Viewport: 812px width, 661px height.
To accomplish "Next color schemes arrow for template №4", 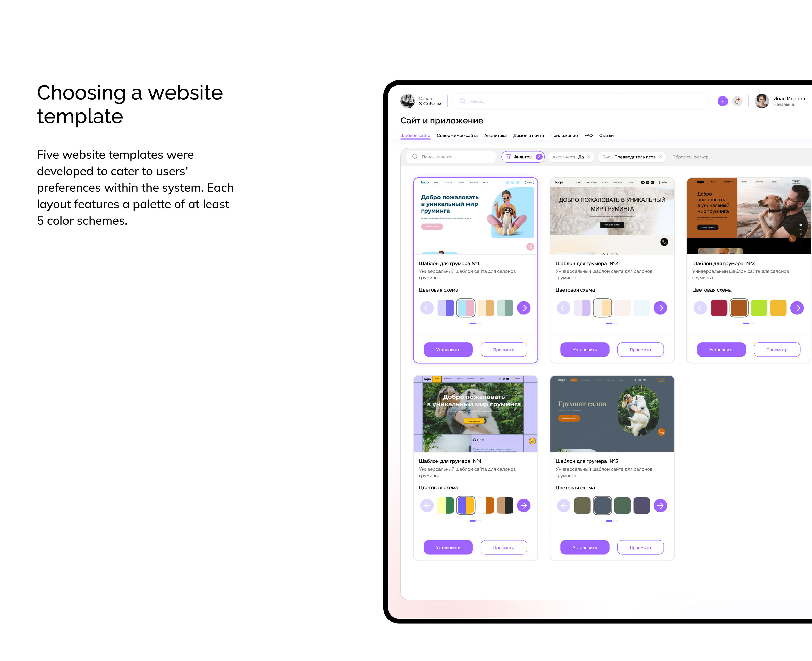I will tap(523, 505).
